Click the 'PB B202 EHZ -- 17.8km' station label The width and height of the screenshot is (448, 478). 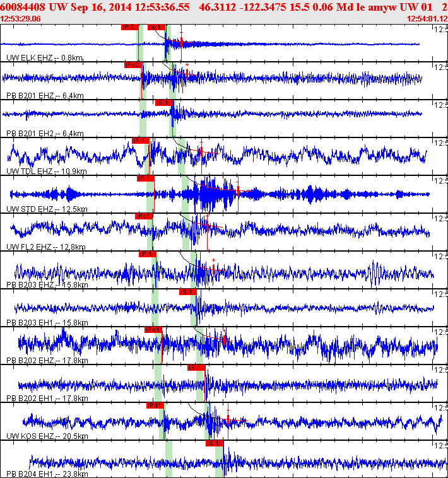[x=47, y=360]
